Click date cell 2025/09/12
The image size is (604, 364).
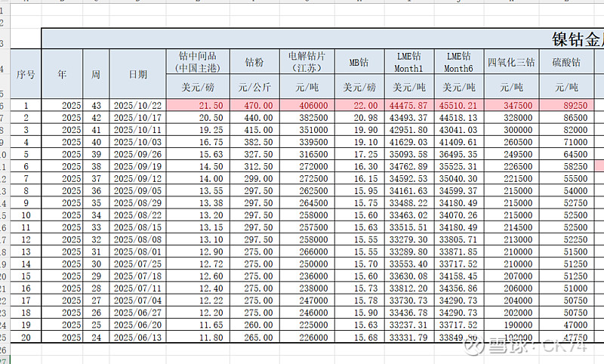tap(138, 179)
